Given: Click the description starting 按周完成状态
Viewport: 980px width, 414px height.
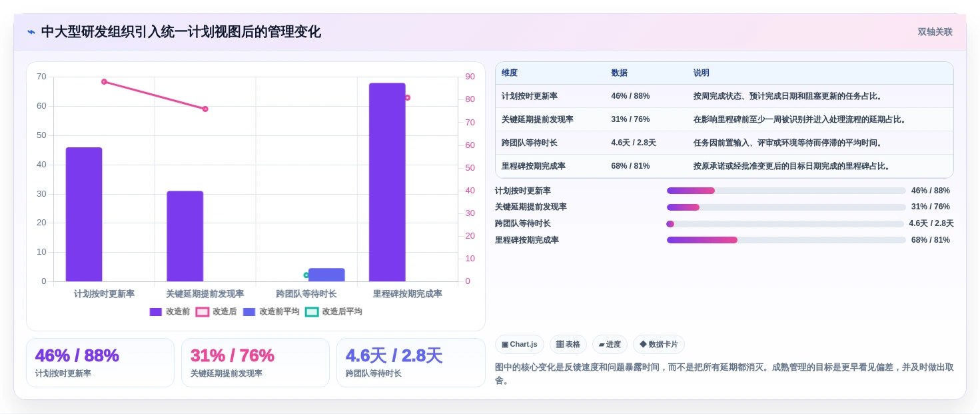Looking at the screenshot, I should tap(788, 96).
